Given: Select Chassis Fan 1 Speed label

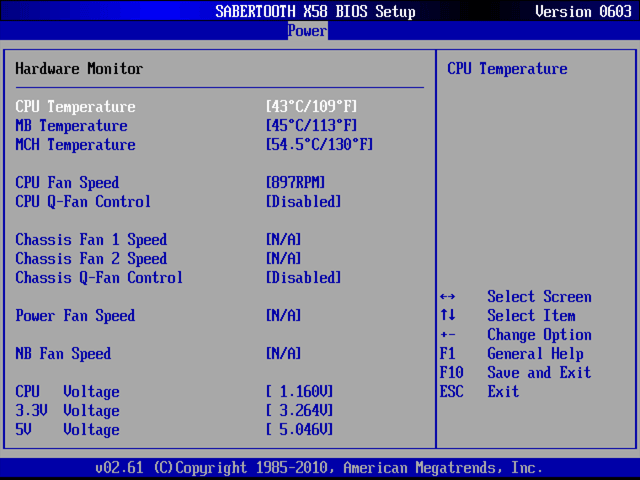Looking at the screenshot, I should click(x=91, y=240).
